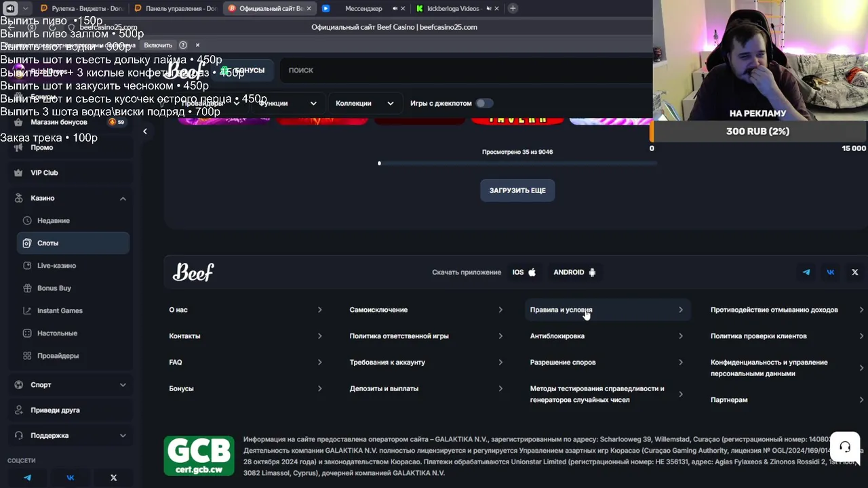
Task: Open X icon in footer header
Action: pos(855,272)
